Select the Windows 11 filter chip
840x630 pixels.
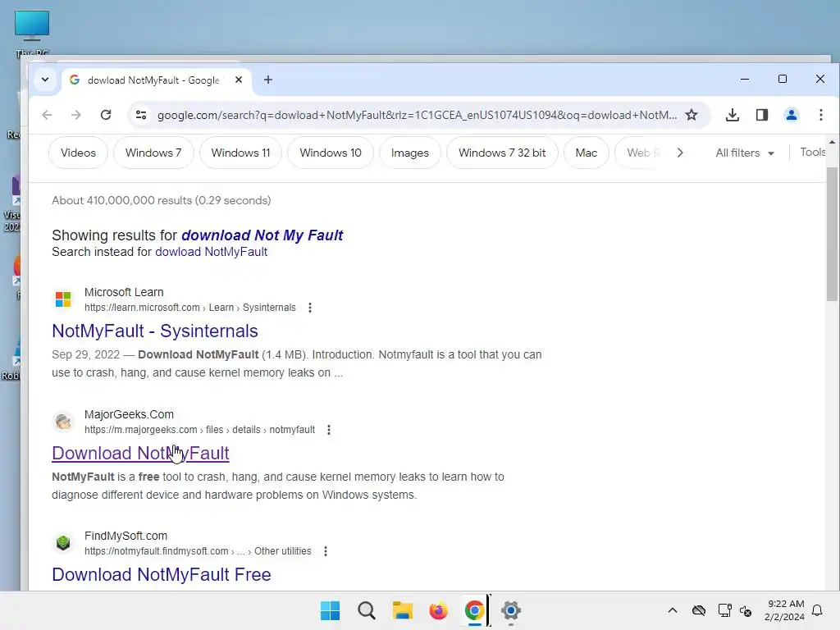(240, 153)
